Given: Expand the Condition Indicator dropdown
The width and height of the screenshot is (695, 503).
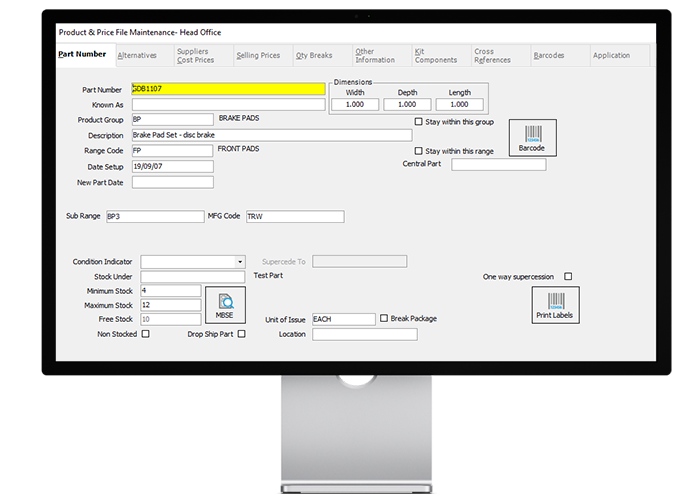Looking at the screenshot, I should 240,262.
